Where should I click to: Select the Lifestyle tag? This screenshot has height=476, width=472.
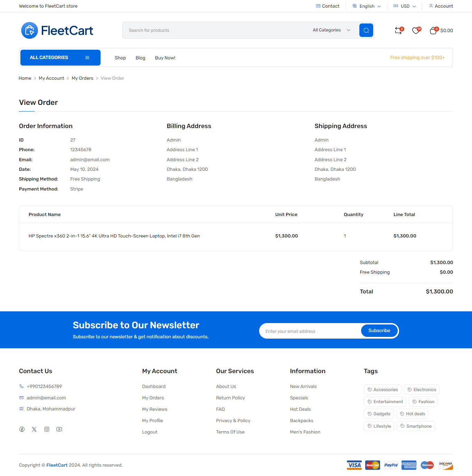pos(379,426)
